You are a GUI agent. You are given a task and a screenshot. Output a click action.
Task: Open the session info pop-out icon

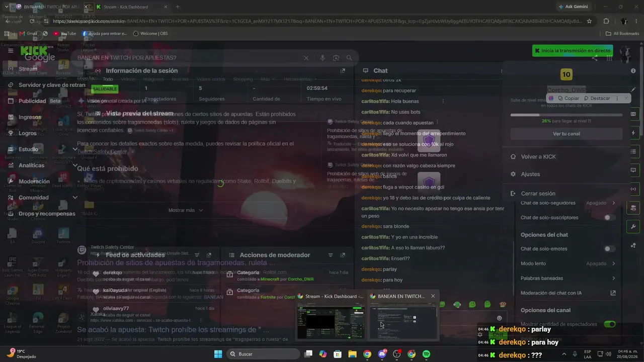point(343,71)
